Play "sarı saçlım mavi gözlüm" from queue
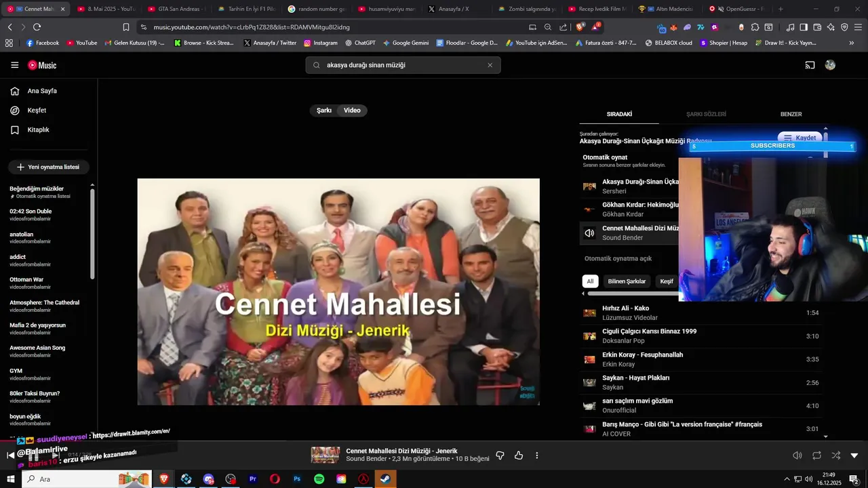Viewport: 868px width, 488px height. pyautogui.click(x=702, y=405)
